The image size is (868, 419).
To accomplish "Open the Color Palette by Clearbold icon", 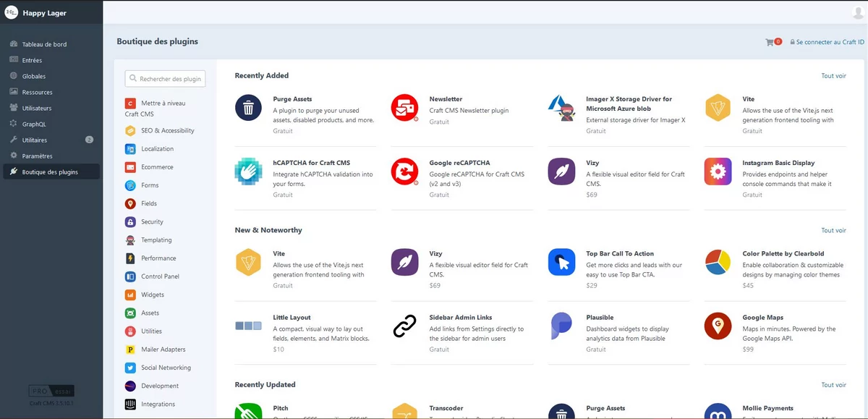I will pos(718,262).
